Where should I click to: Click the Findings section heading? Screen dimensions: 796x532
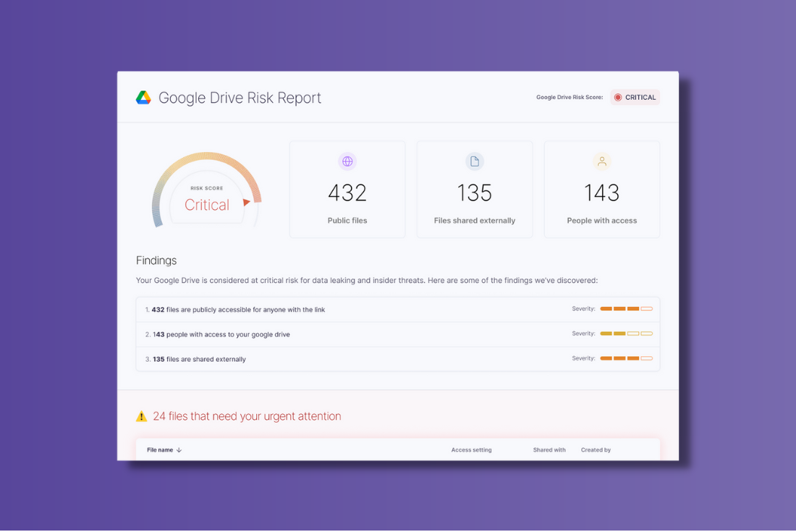pos(156,261)
